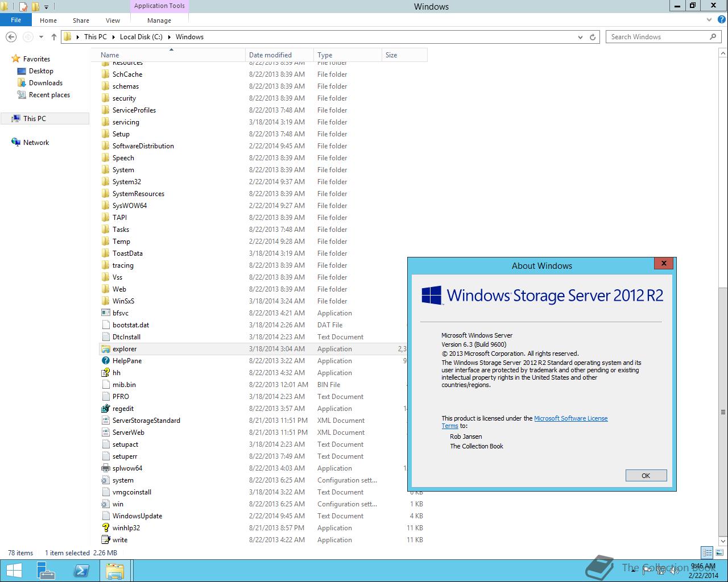This screenshot has width=728, height=582.
Task: Click the Application Tools contextual tab
Action: coord(159,6)
